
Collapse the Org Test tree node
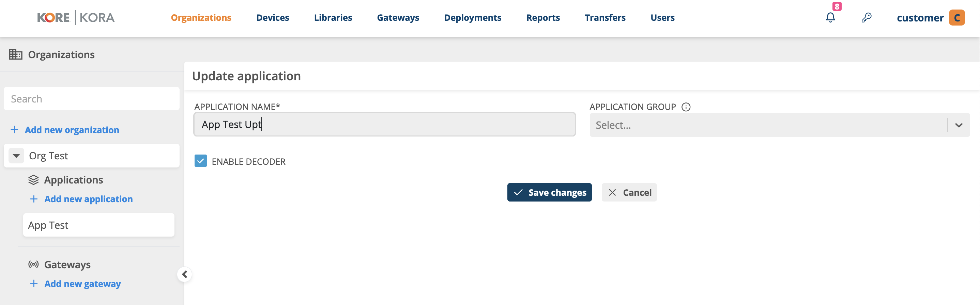16,156
